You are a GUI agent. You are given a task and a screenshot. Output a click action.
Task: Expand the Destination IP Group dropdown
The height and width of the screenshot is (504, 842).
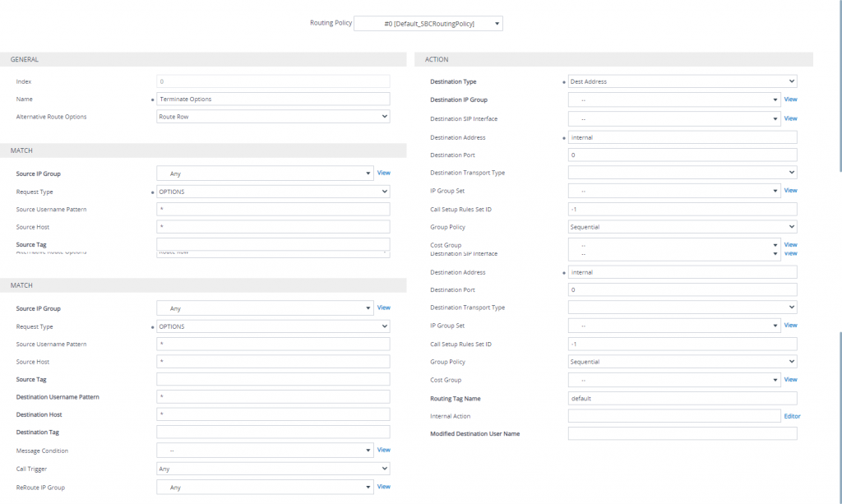pos(673,99)
